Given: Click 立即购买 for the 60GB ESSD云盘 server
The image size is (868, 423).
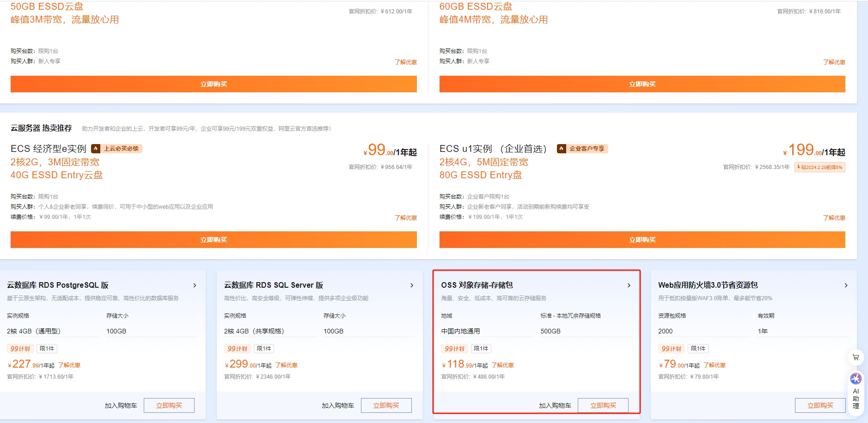Looking at the screenshot, I should tap(642, 84).
